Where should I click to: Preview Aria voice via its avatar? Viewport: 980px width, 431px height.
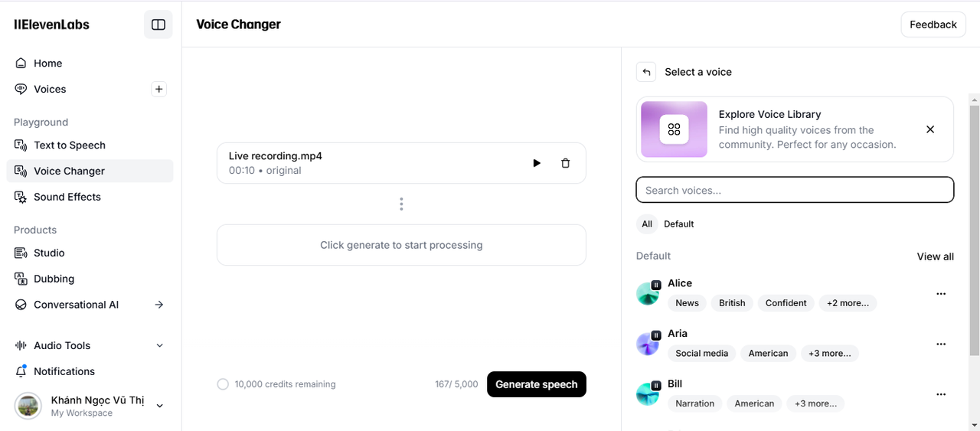click(648, 344)
